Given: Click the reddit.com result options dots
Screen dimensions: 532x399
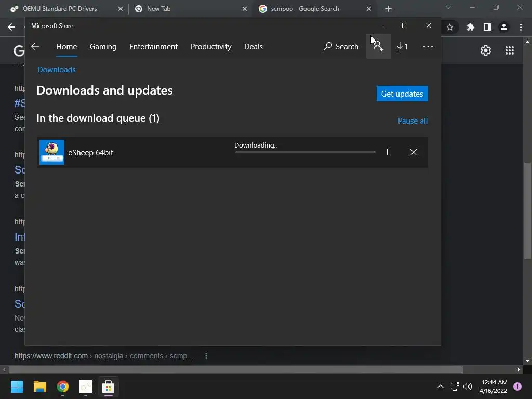Looking at the screenshot, I should click(206, 356).
